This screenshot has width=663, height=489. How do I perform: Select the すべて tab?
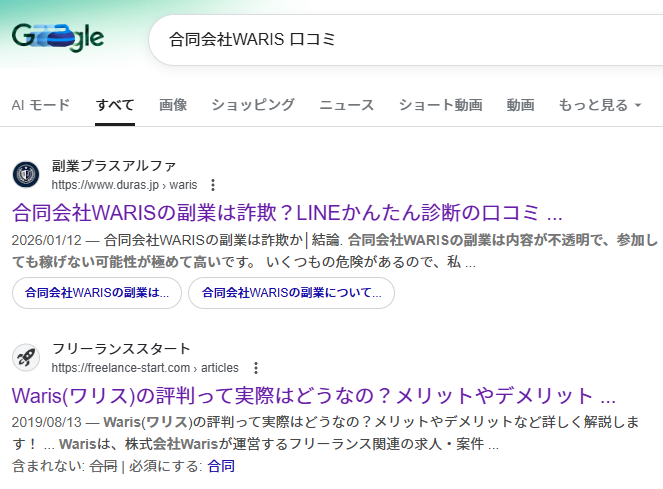tap(115, 105)
